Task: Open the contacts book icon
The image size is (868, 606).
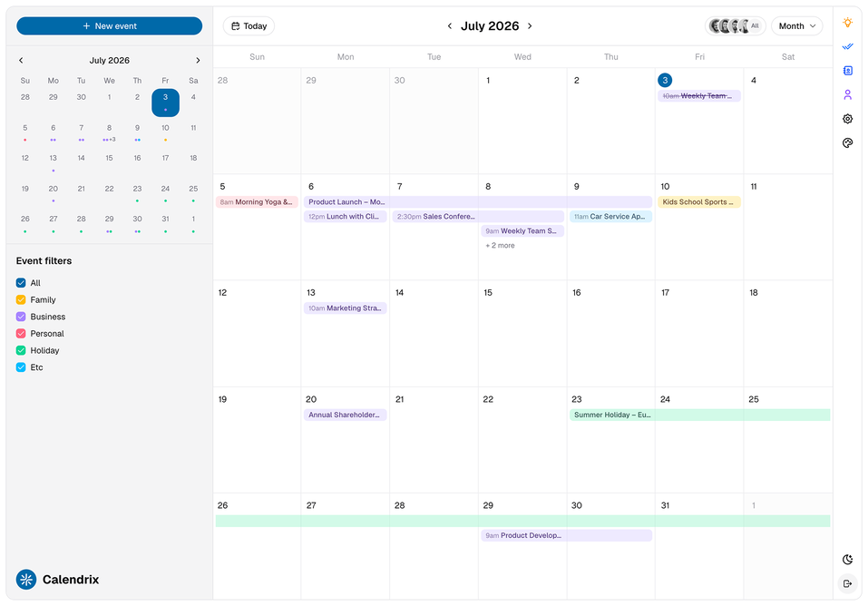Action: [x=847, y=71]
